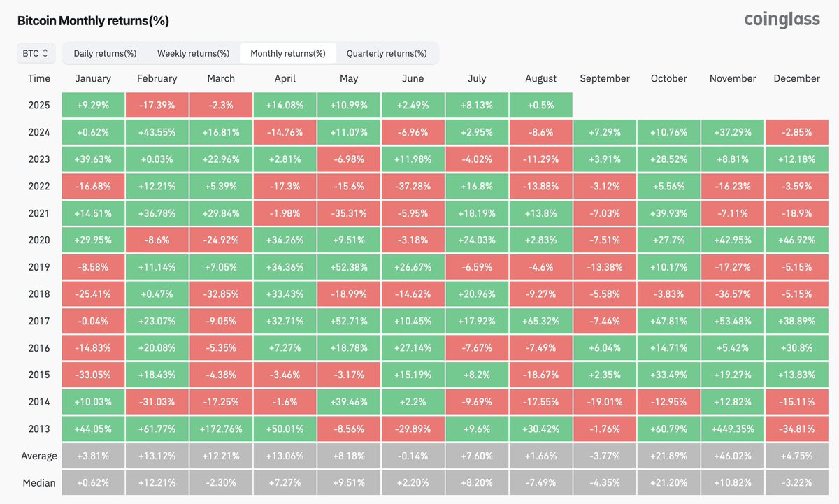Screen dimensions: 839x504
Task: Click the coinglass logo
Action: (x=782, y=20)
